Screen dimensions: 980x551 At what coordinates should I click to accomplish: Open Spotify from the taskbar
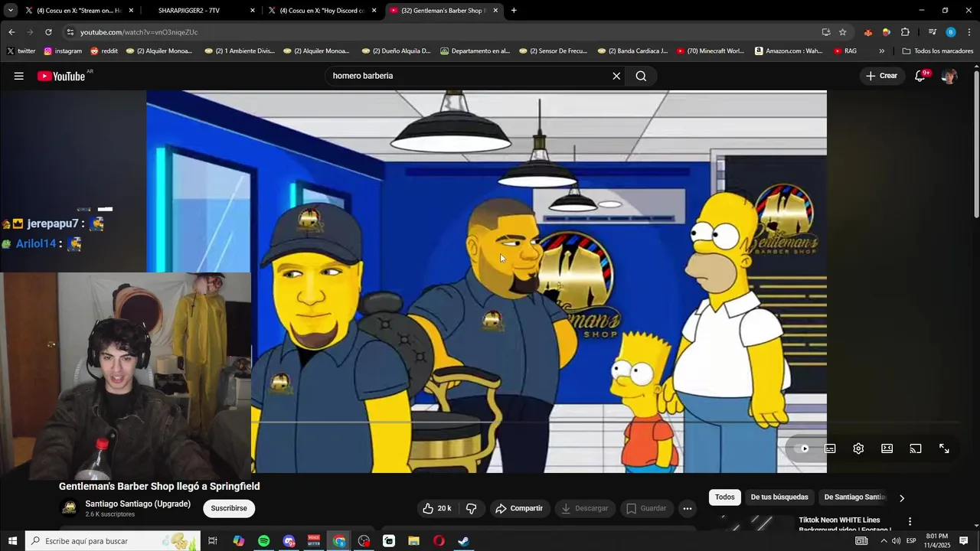coord(263,541)
